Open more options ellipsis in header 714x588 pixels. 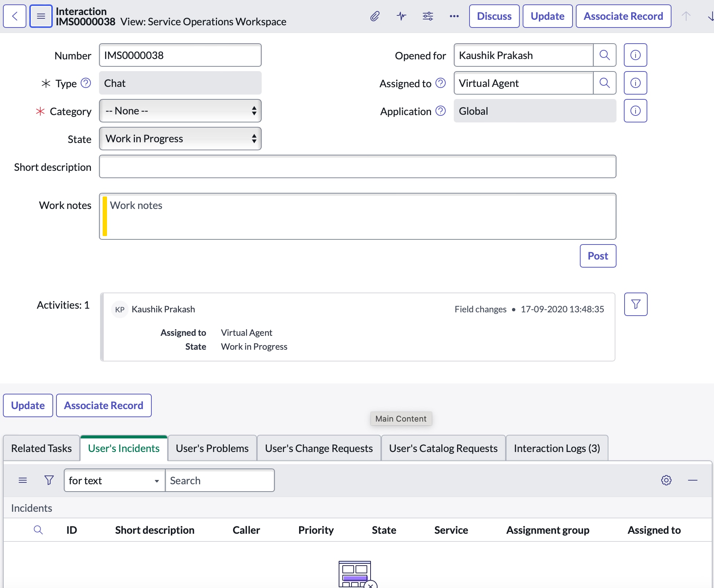pos(454,16)
